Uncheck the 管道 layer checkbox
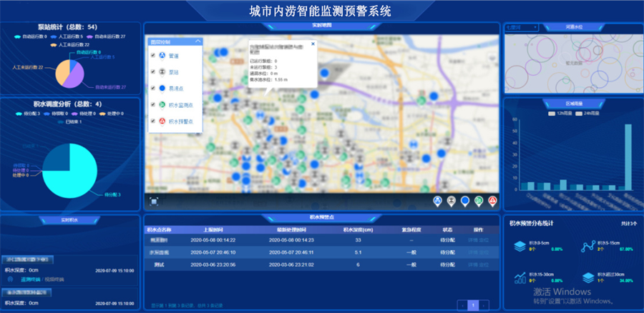Image resolution: width=644 pixels, height=313 pixels. [153, 55]
